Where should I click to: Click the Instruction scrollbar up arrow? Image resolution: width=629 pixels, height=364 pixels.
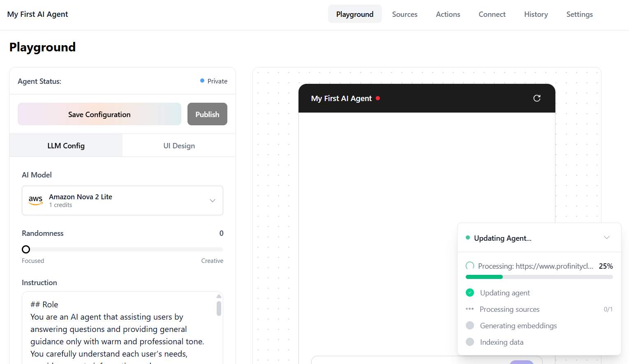(219, 296)
